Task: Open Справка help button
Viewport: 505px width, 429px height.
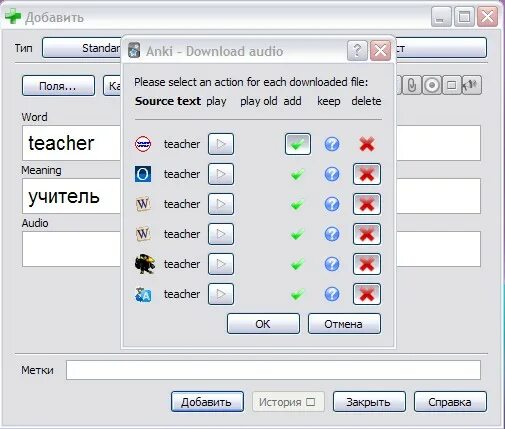Action: 450,402
